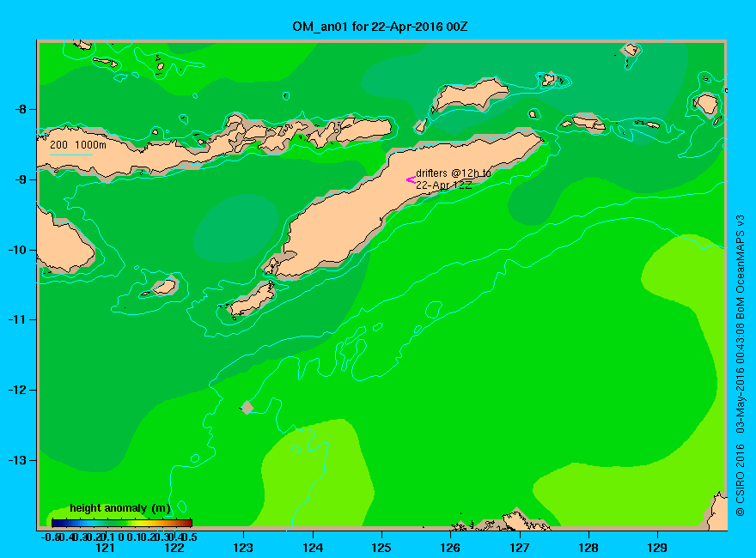756x558 pixels.
Task: Click the '-13' latitude axis label
Action: (x=17, y=460)
